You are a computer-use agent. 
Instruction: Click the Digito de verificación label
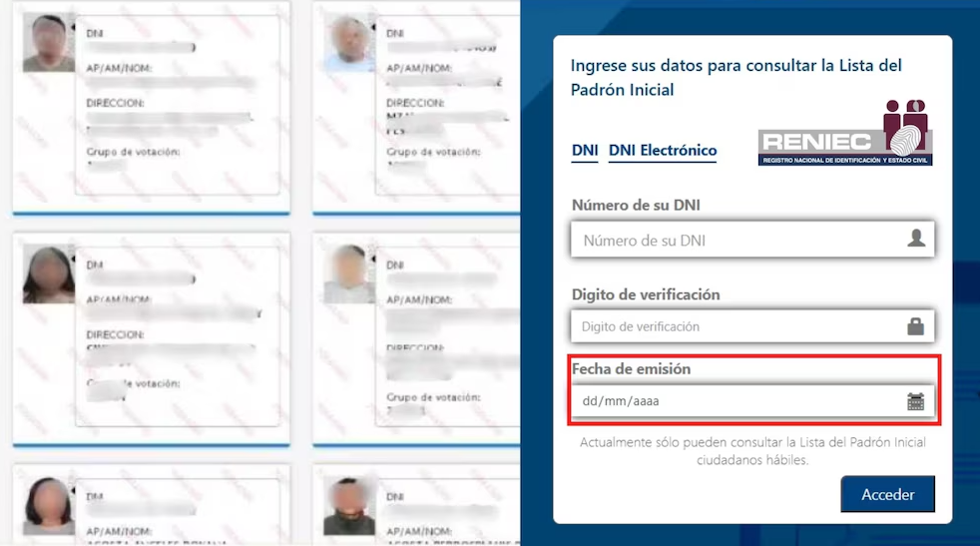coord(646,294)
